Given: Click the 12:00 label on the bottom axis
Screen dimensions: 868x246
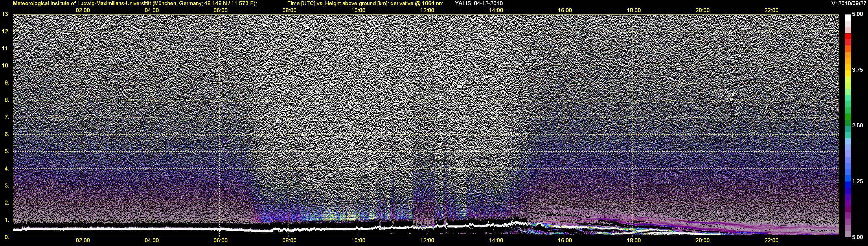Looking at the screenshot, I should [x=427, y=241].
